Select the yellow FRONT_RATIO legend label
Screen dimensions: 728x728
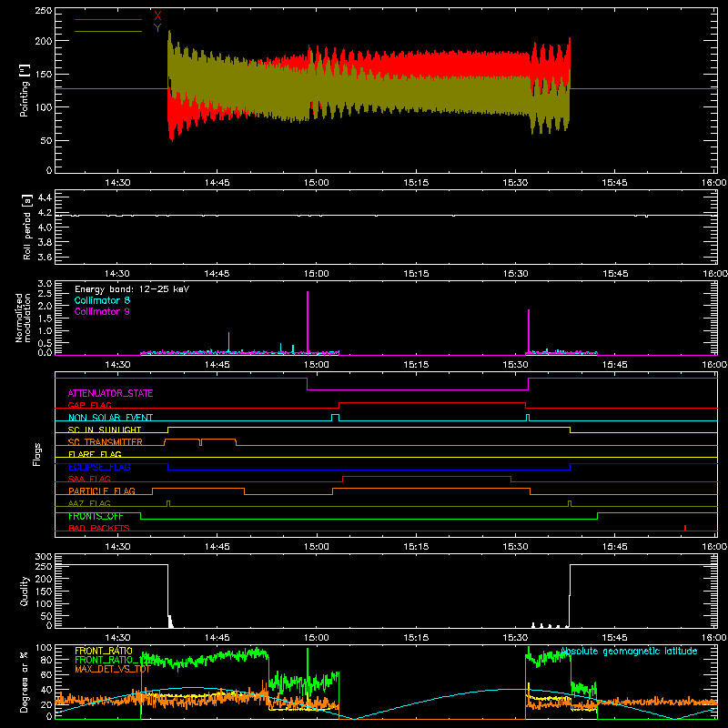click(103, 651)
